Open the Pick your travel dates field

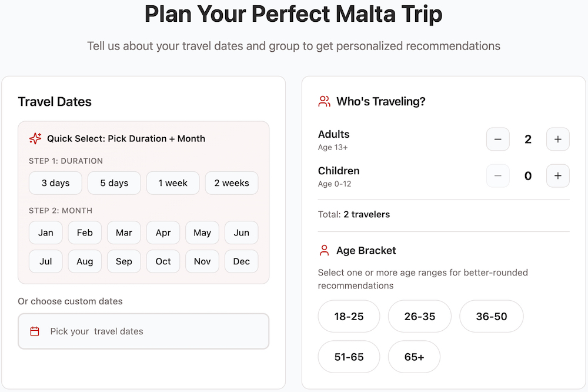(143, 331)
